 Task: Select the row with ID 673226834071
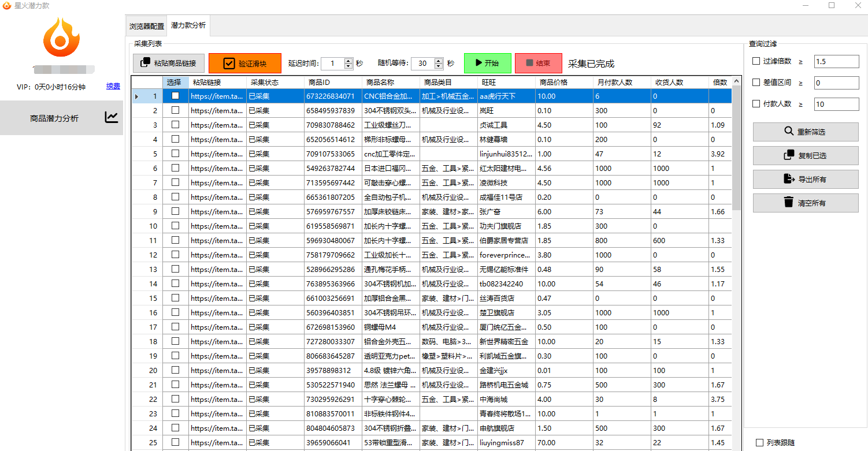pos(431,96)
